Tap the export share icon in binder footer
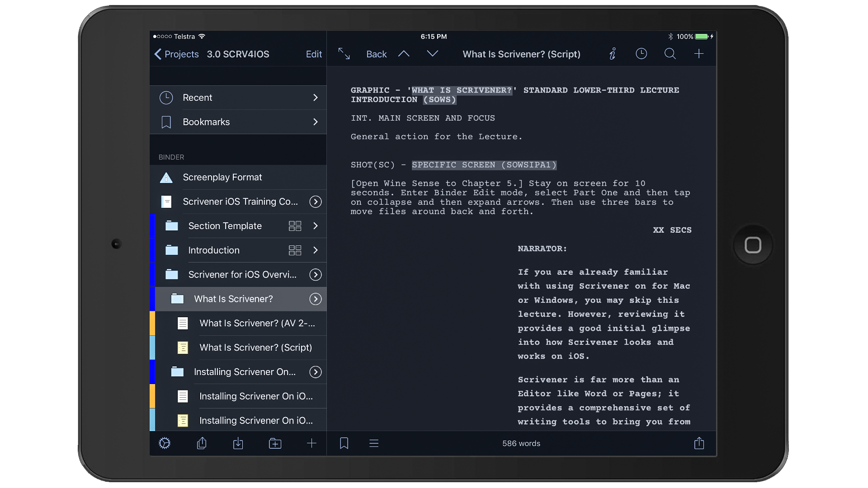 (x=202, y=443)
